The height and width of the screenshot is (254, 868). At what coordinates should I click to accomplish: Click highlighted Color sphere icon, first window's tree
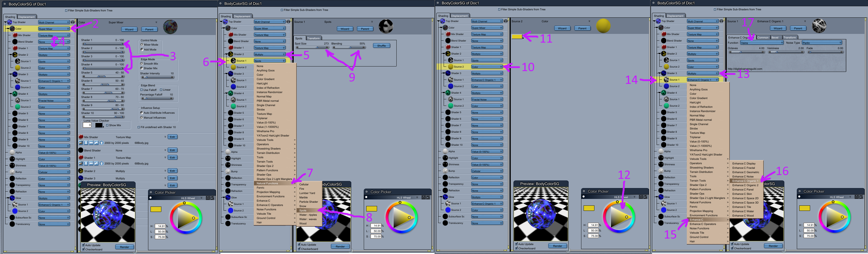12,28
